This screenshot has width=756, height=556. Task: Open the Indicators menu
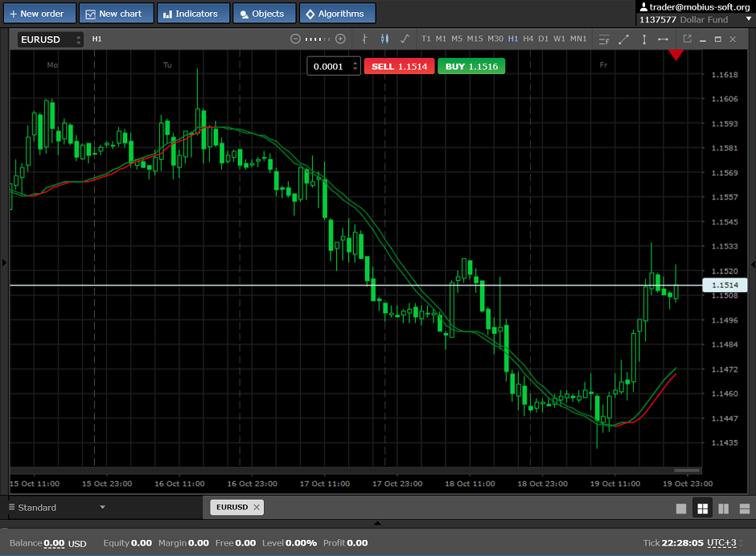(x=193, y=14)
